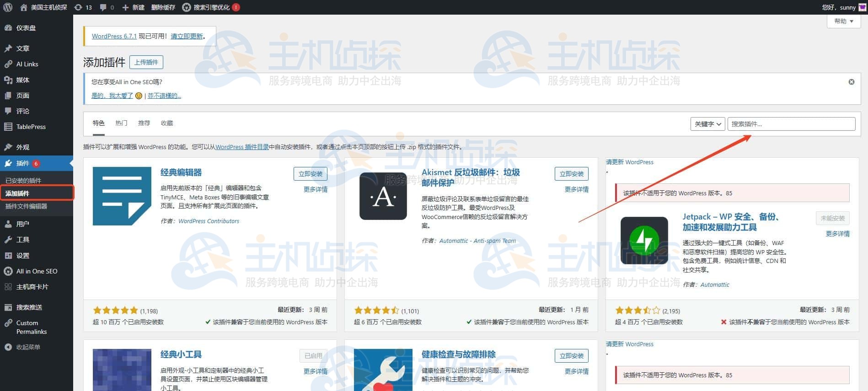868x391 pixels.
Task: Switch to the 推荐 tab
Action: coord(144,123)
